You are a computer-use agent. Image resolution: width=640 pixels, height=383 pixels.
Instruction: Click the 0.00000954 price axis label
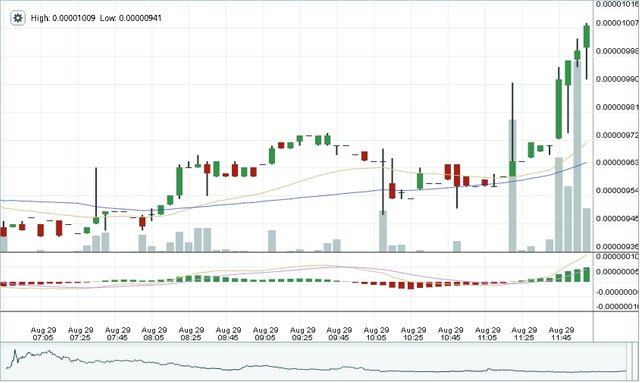point(618,191)
